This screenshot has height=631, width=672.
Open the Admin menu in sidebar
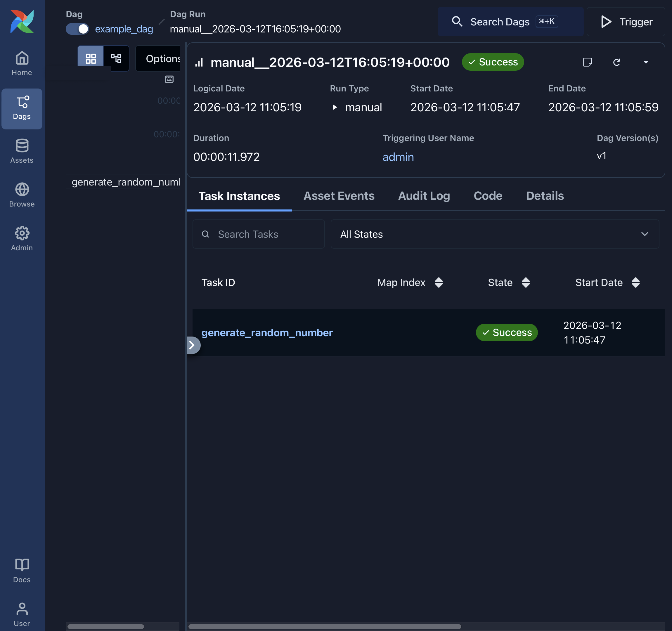22,239
